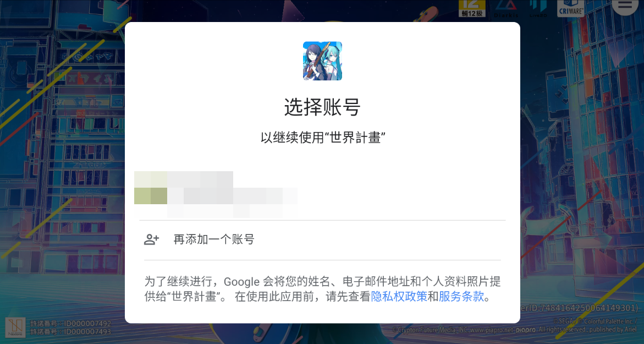644x344 pixels.
Task: Click the CRIWARE logo
Action: (570, 8)
